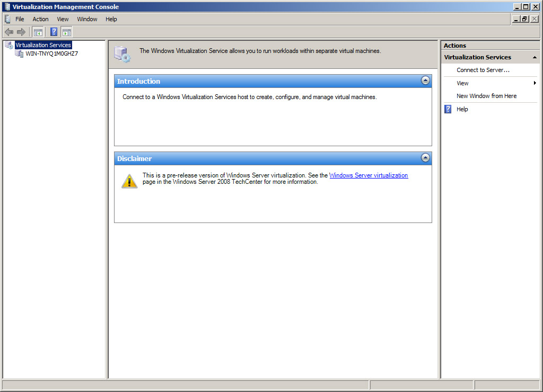Click Connect to Server... action
This screenshot has width=543, height=392.
pyautogui.click(x=483, y=70)
